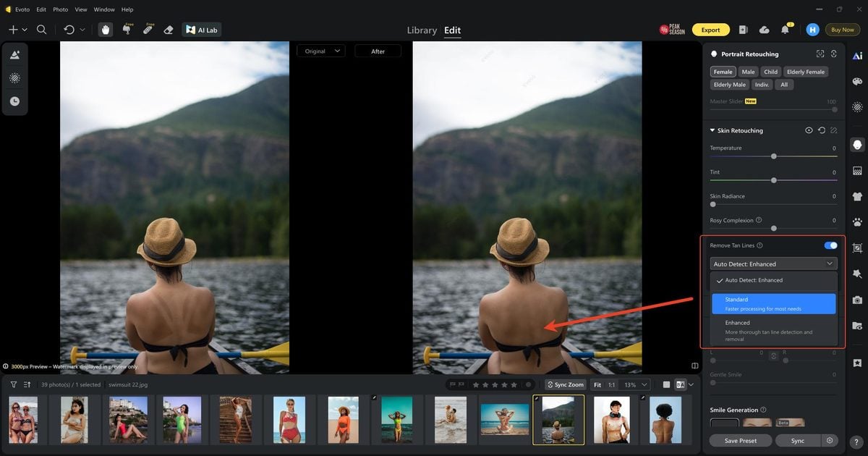
Task: Select the Elderly Female category chip
Action: coord(806,72)
